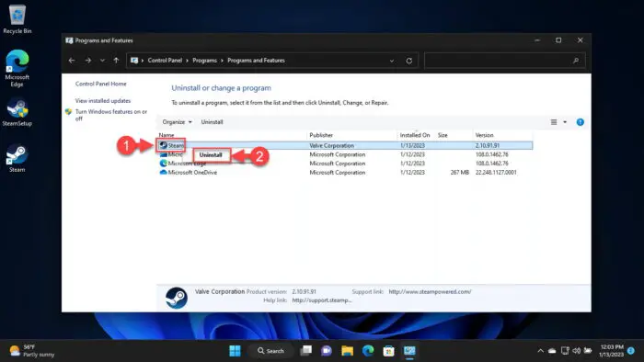
Task: Click the OneDrive cloud tray icon
Action: coord(552,351)
